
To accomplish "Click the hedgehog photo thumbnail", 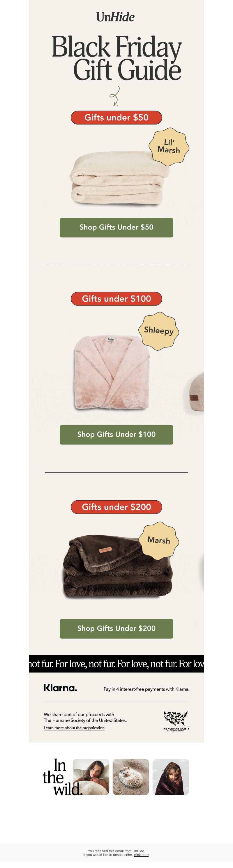I will tap(131, 777).
